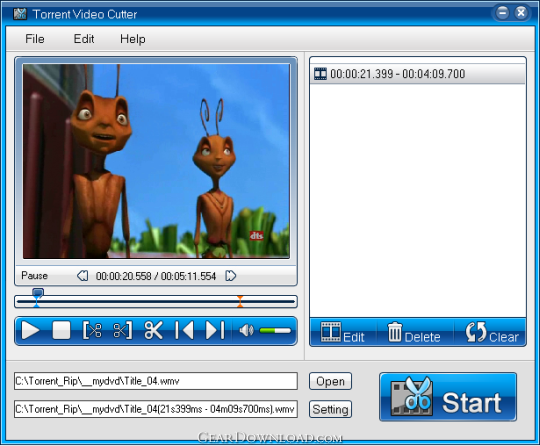This screenshot has height=446, width=540.
Task: Open the Edit menu
Action: tap(84, 39)
